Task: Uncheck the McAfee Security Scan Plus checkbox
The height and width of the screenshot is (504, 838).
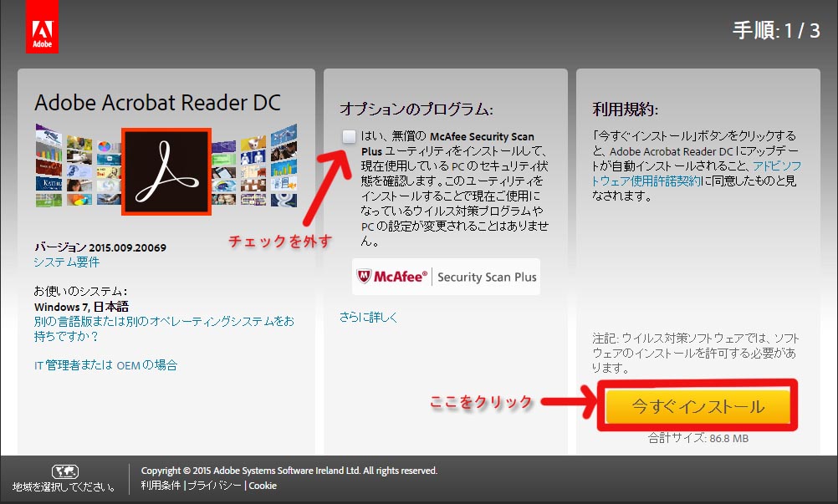Action: (349, 137)
